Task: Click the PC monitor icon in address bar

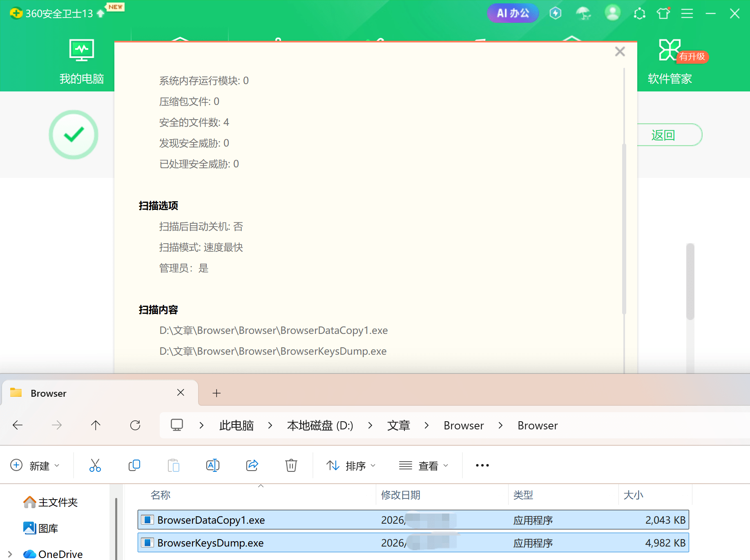Action: point(177,425)
